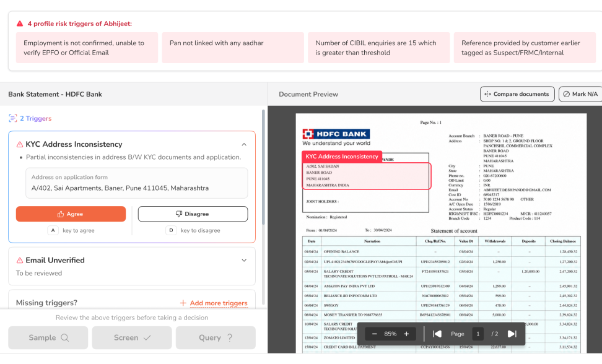Image resolution: width=602 pixels, height=364 pixels.
Task: Click the To be reviewed status text
Action: tap(39, 273)
